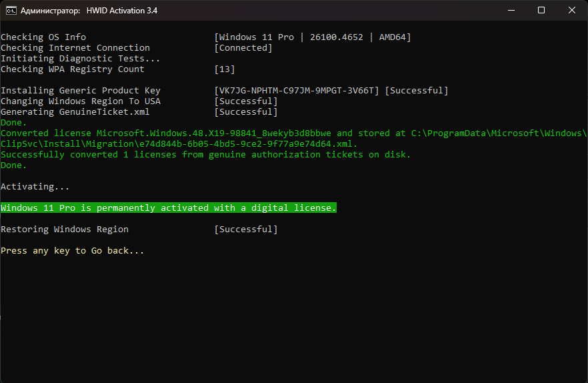588x383 pixels.
Task: Select the '[Windows 11 Pro | 26100.4652 | AMD64]' value
Action: tap(313, 37)
